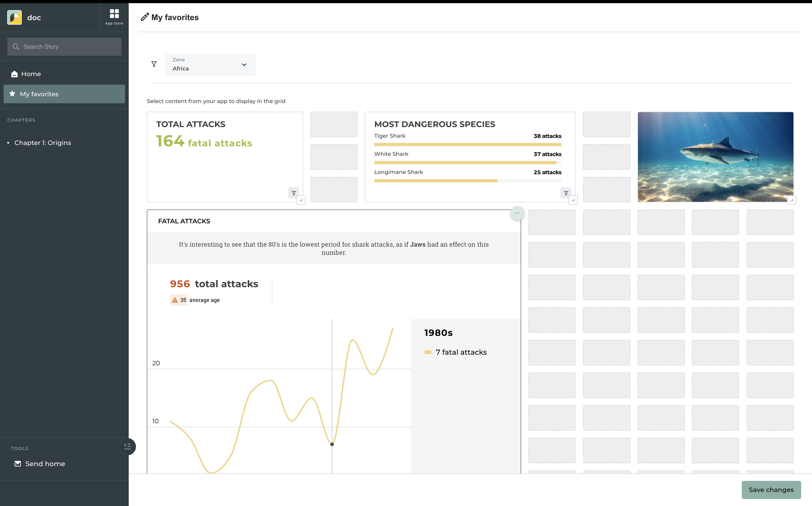
Task: Click the pencil icon beside My favorites
Action: click(x=145, y=17)
